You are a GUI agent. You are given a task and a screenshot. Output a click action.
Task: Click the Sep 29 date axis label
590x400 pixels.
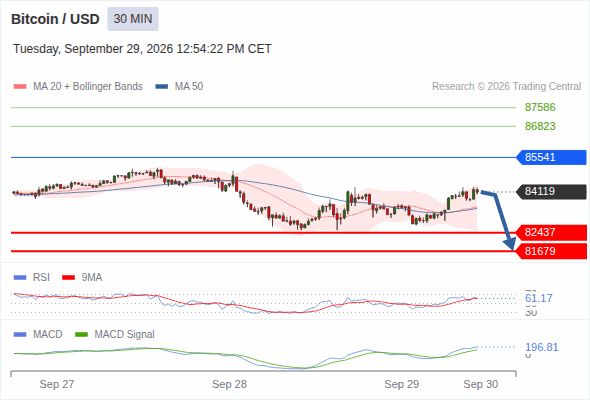401,384
